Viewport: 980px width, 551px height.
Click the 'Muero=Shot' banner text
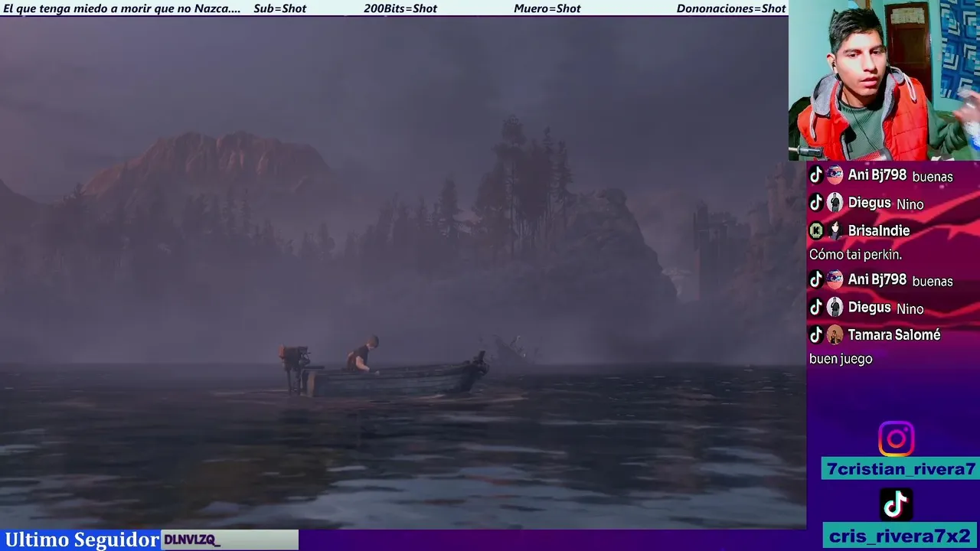(547, 8)
